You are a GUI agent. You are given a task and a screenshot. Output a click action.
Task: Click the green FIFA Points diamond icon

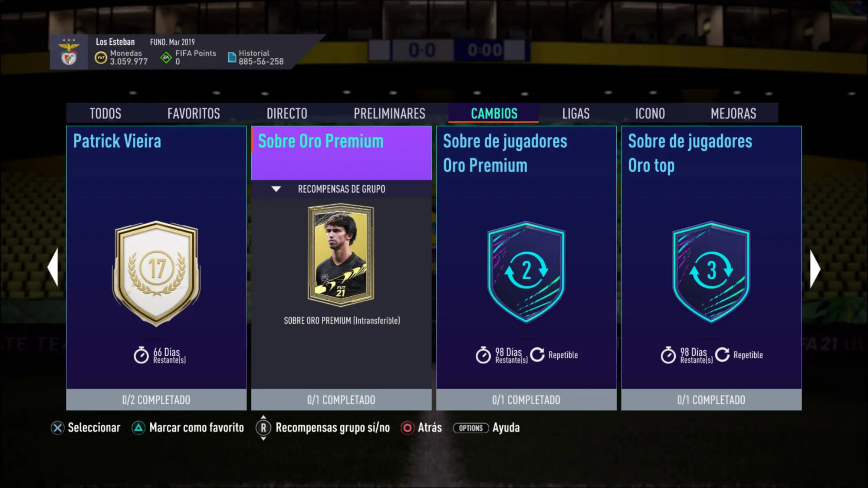pos(166,58)
